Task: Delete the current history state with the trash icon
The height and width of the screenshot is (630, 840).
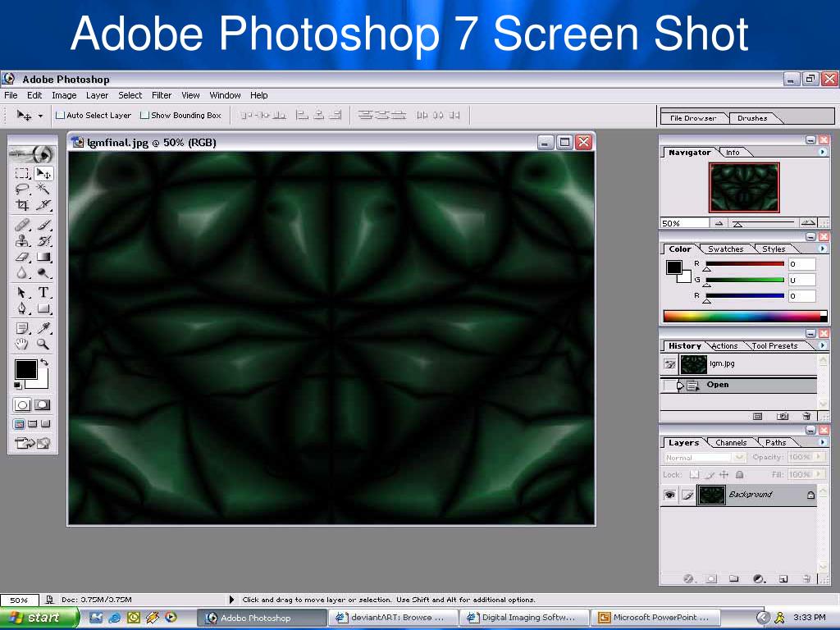Action: 806,416
